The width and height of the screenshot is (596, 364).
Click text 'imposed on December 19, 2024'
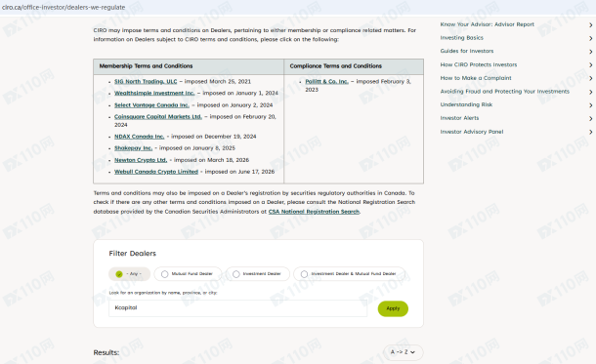point(214,137)
